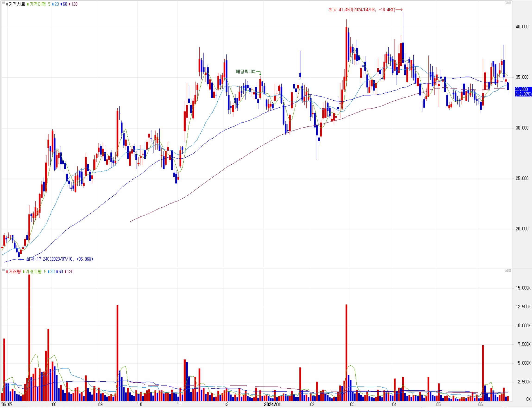This screenshot has height=408, width=532.
Task: Select the 거래이평 5 volume average legend
Action: (35, 271)
